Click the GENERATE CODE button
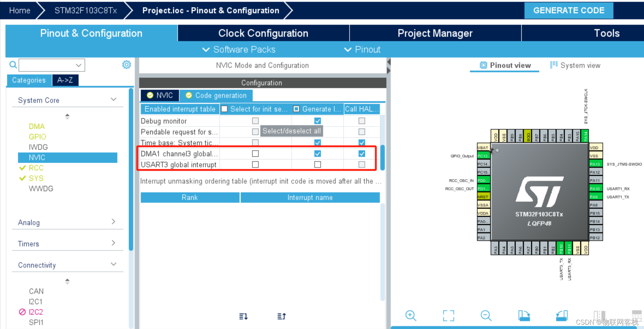The height and width of the screenshot is (329, 644). click(569, 10)
